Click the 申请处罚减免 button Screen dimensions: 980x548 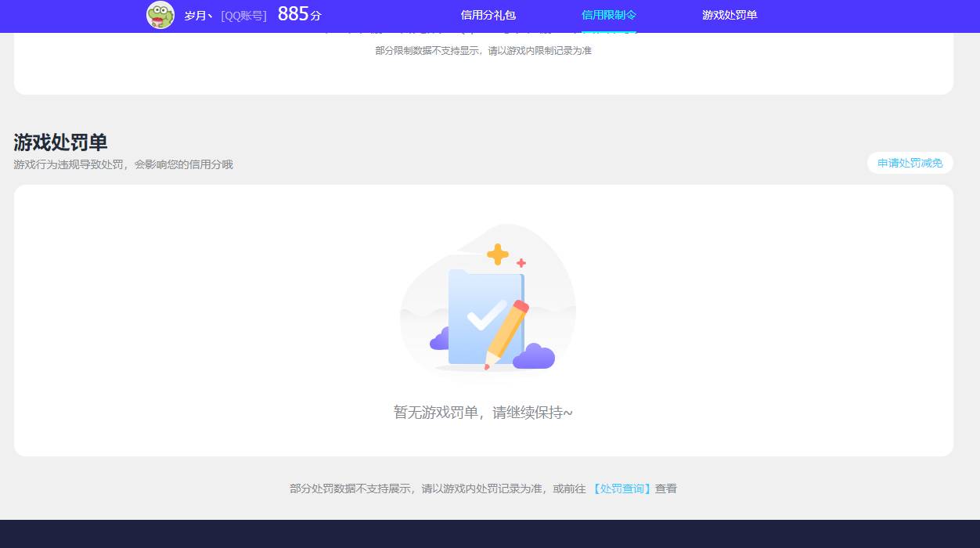click(910, 163)
